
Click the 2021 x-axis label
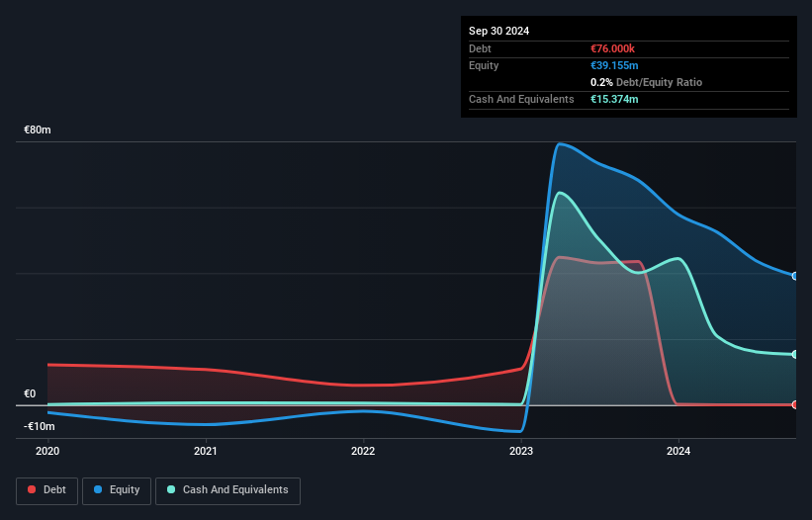(x=206, y=451)
